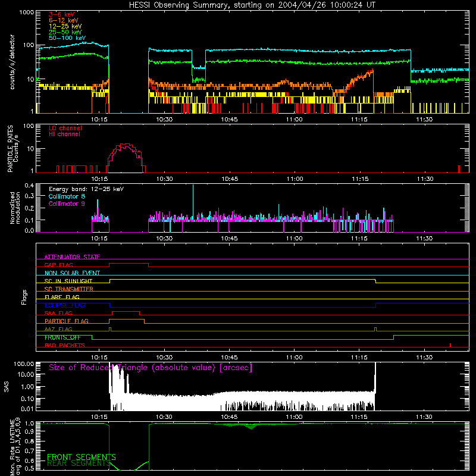Click the '0.7' livetime tick value
This screenshot has width=476, height=476.
pyautogui.click(x=29, y=451)
